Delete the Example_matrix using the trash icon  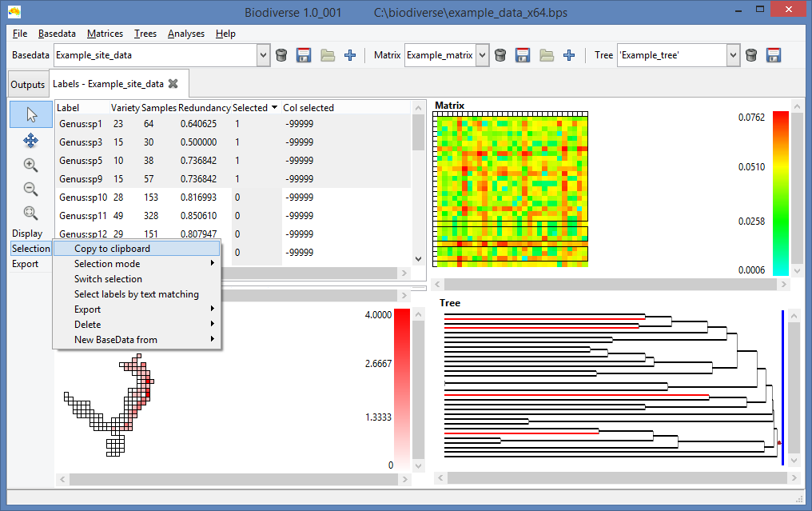[500, 54]
